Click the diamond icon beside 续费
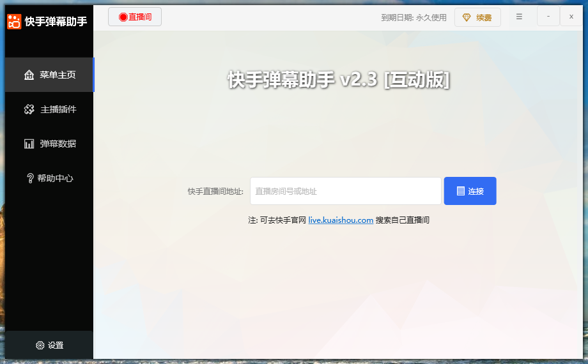588x364 pixels. 467,17
